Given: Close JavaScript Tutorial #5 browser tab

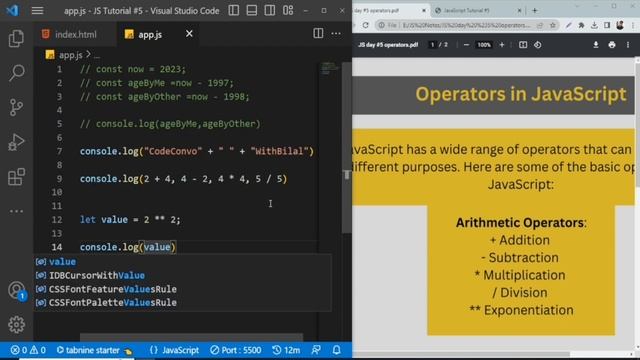Looking at the screenshot, I should coord(520,11).
